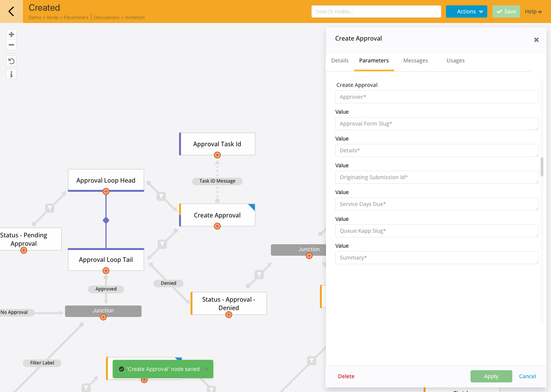
Task: Apply the Create Approval parameter changes
Action: pyautogui.click(x=491, y=376)
